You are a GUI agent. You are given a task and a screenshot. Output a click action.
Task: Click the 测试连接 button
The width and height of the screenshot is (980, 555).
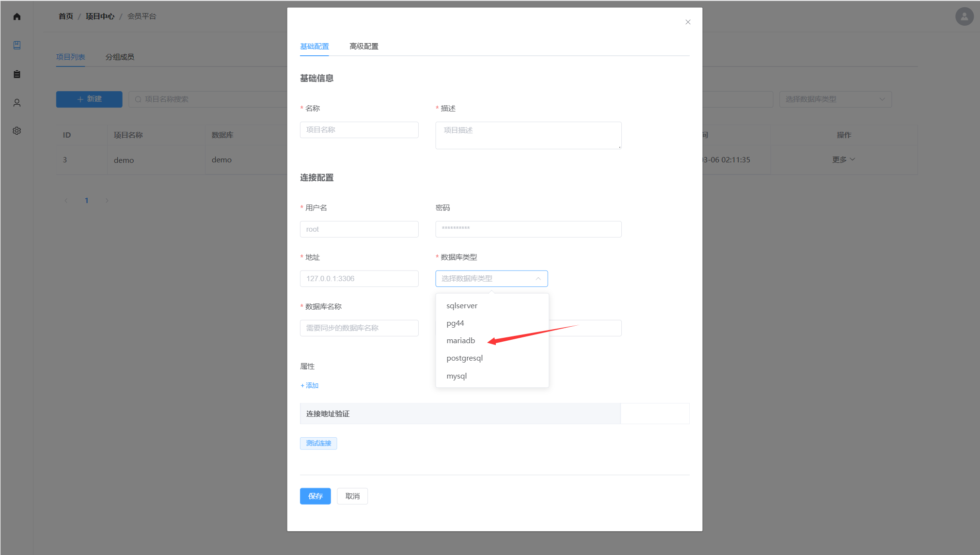pos(318,444)
